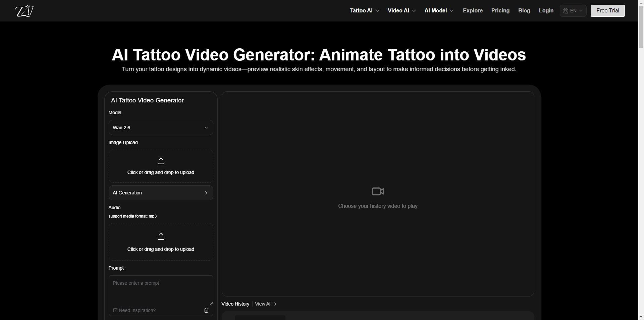Viewport: 644px width, 320px height.
Task: Click the audio upload arrow icon
Action: [161, 237]
